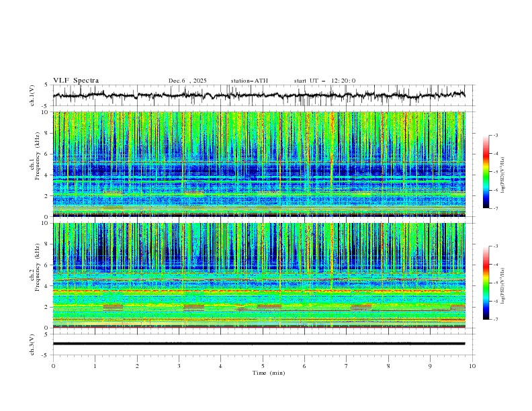
Task: Click the '-3' value on upper color bar
Action: 495,135
